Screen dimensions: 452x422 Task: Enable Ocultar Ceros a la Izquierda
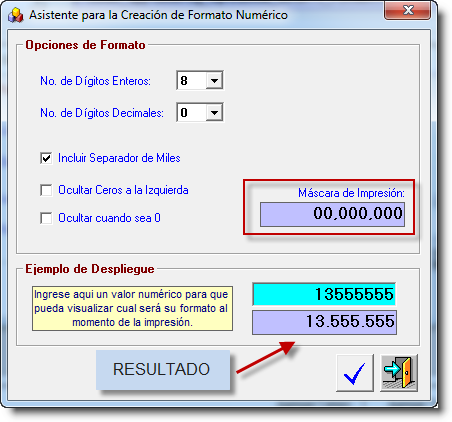click(x=46, y=190)
